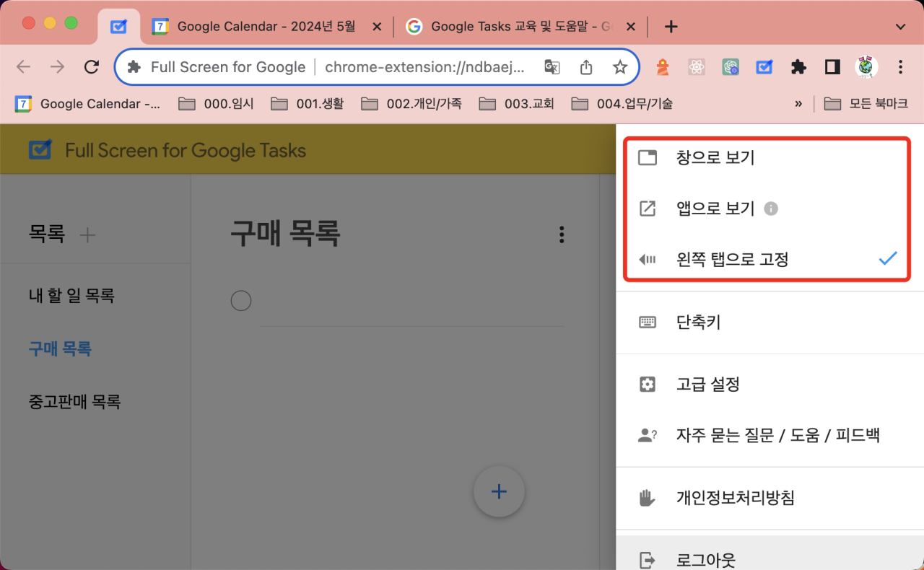Share this page icon
The width and height of the screenshot is (924, 570).
click(x=586, y=67)
